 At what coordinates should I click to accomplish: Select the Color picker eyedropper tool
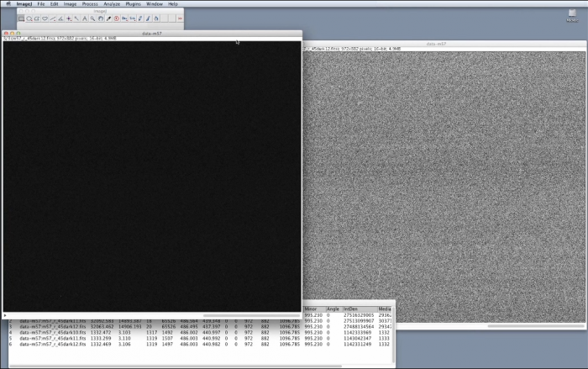click(108, 18)
